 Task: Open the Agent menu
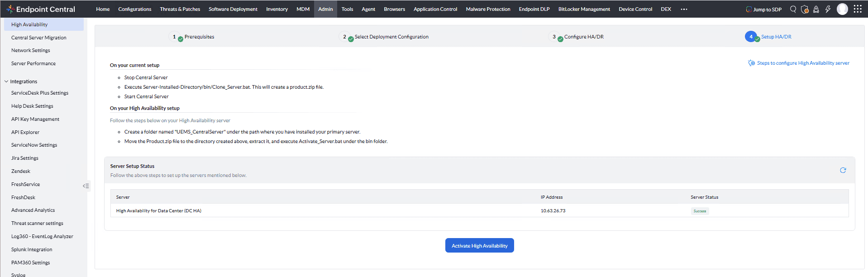point(368,9)
